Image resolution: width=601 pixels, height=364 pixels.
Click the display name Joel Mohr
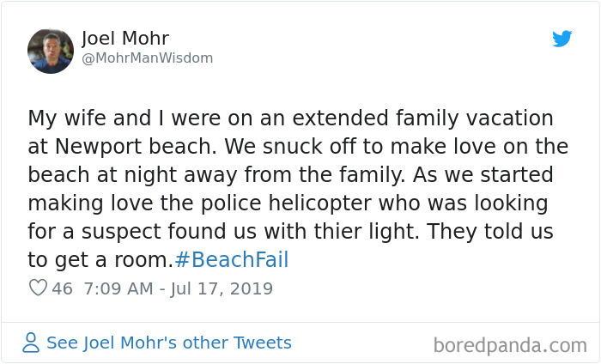[124, 39]
